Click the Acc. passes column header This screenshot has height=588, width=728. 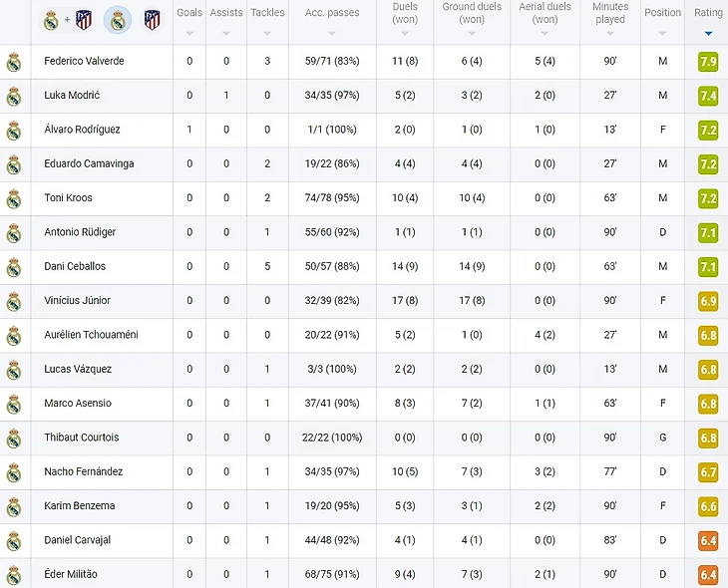coord(332,13)
